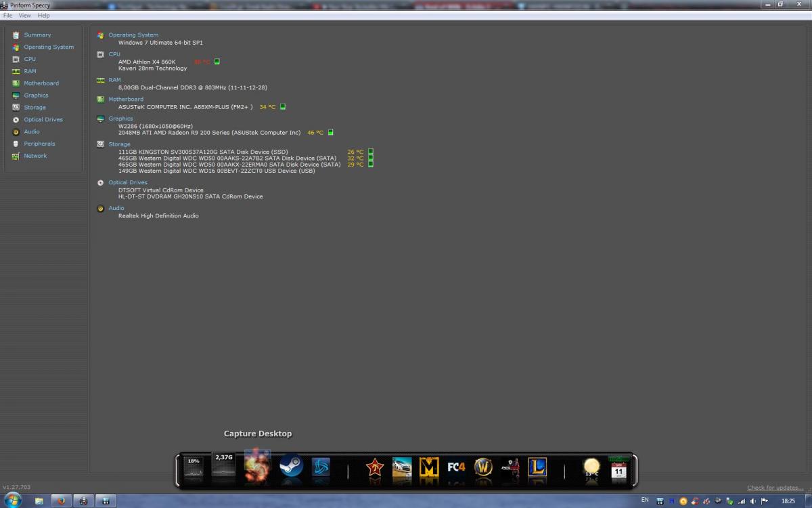Screen dimensions: 812x508
Task: Click the CPU usage 18% dock widget
Action: 194,468
